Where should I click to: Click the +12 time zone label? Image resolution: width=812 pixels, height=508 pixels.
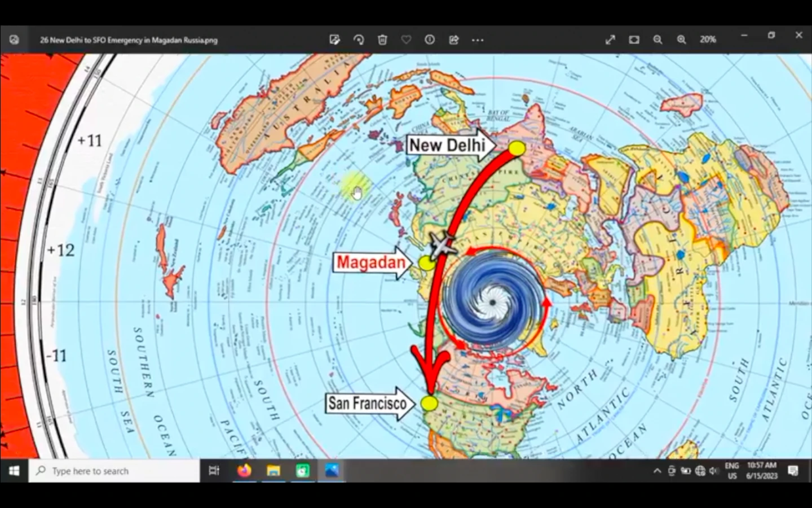61,250
